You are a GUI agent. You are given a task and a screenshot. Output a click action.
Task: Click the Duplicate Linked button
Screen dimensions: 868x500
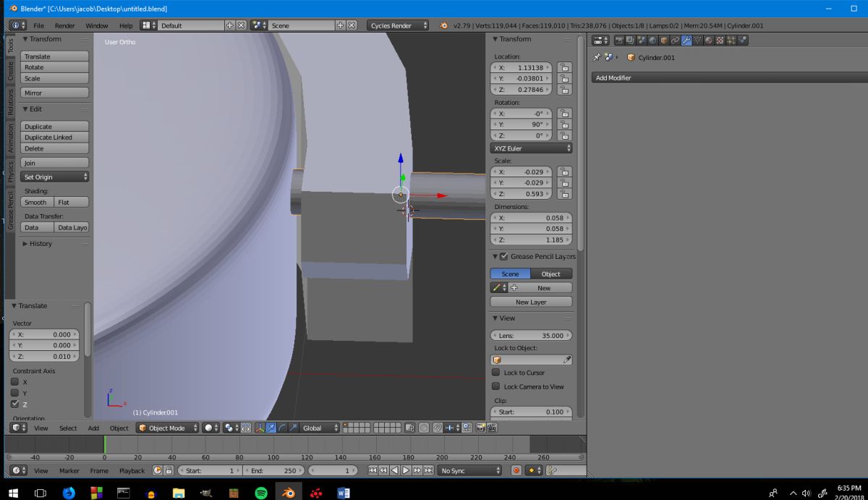(x=55, y=137)
